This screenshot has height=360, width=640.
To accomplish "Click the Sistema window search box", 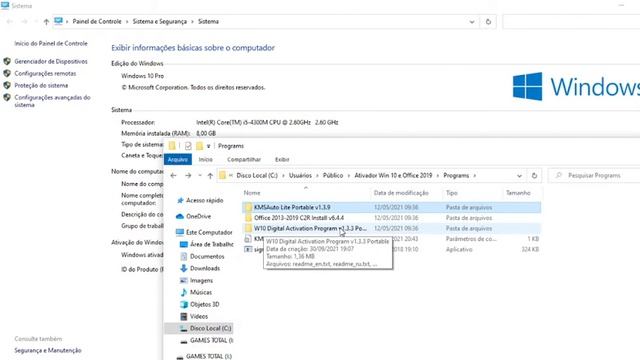I will (571, 22).
